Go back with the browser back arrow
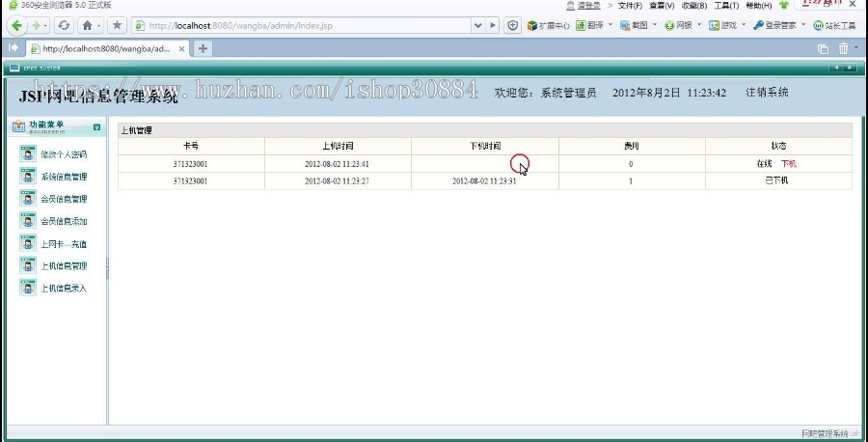Viewport: 868px width, 442px height. (16, 25)
